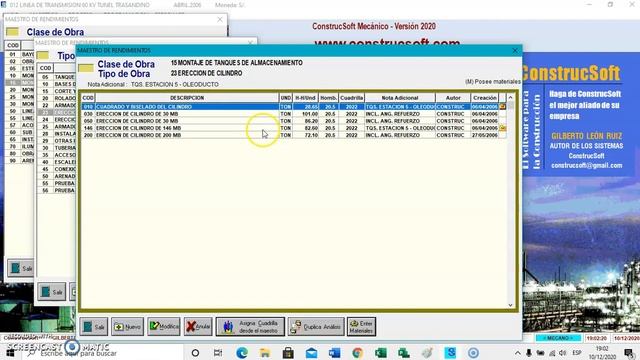Click the Cortana circle icon on taskbar
The width and height of the screenshot is (640, 360).
pos(195,353)
